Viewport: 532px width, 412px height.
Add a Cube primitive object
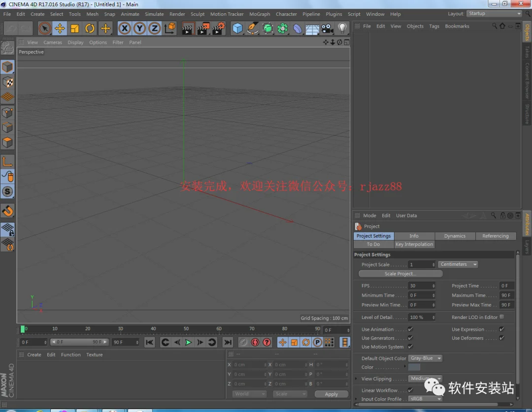point(237,29)
